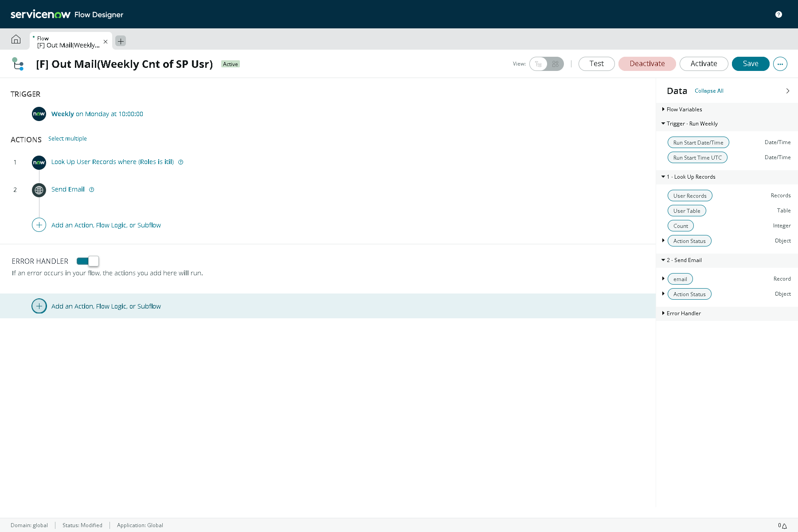Screen dimensions: 798x532
Task: Collapse 1 - Look Up Records section
Action: pos(663,176)
